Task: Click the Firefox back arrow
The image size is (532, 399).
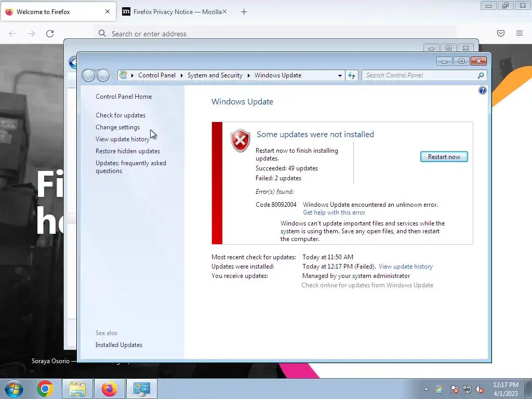Action: pos(12,34)
